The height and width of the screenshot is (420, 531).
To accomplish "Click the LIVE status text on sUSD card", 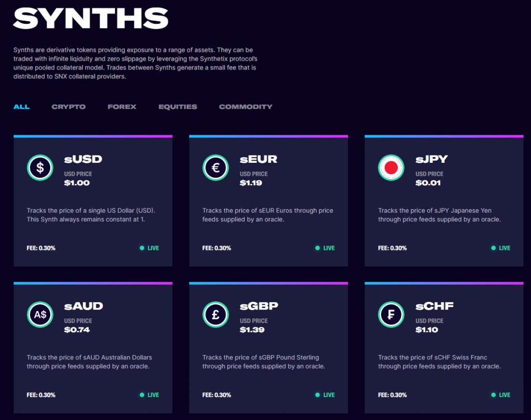I will point(153,248).
